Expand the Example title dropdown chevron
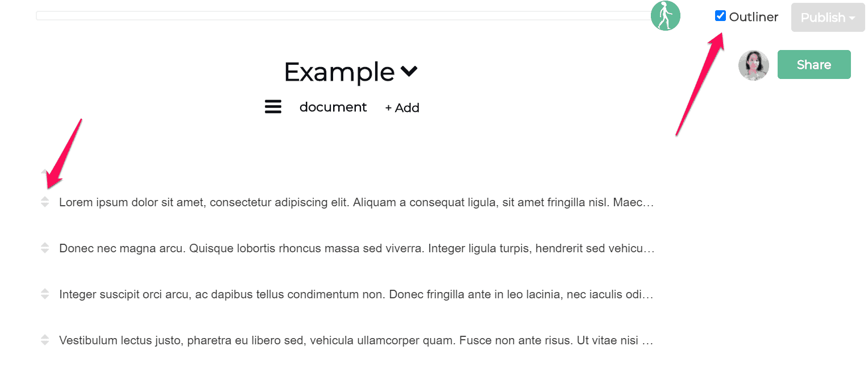Screen dimensions: 868x375 tap(409, 71)
